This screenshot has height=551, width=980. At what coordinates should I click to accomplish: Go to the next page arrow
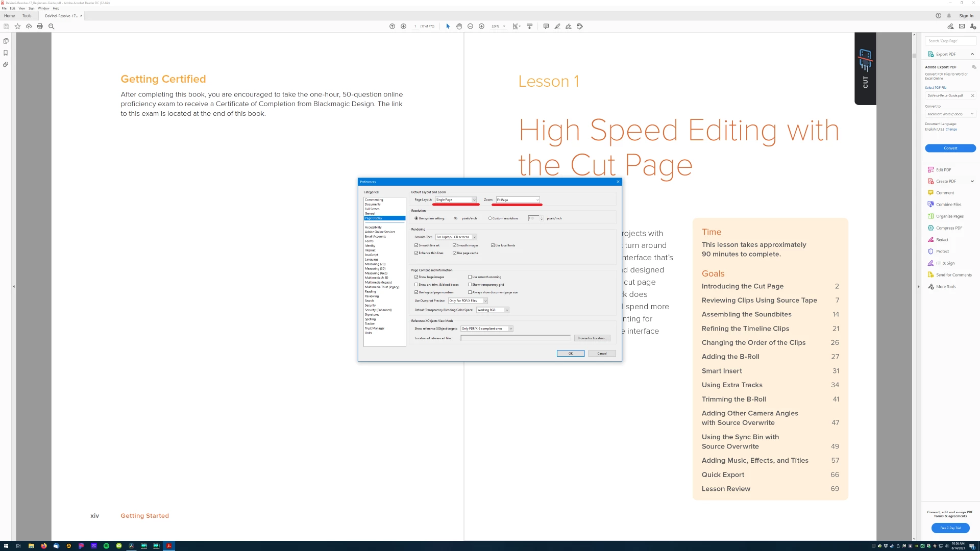[x=403, y=26]
